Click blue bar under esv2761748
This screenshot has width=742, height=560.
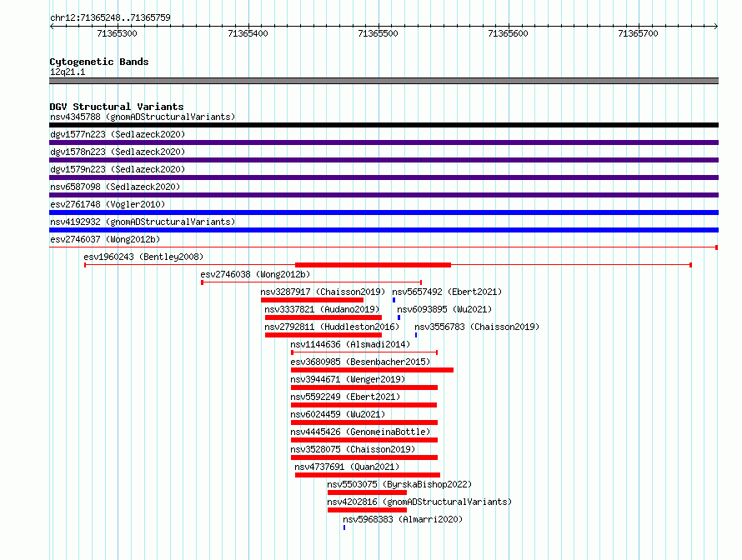click(x=384, y=212)
